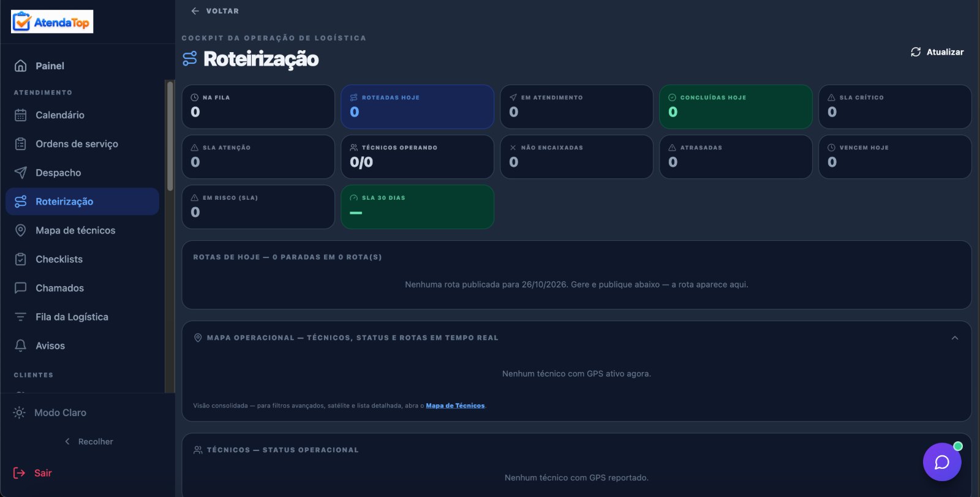Click the warning icon on SLA Crítico card
980x497 pixels.
click(x=831, y=97)
